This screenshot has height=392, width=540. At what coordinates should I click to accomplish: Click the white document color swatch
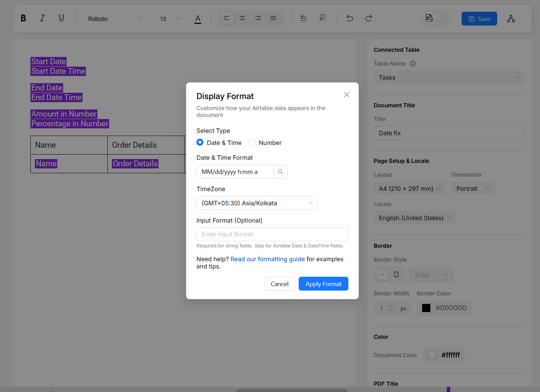pyautogui.click(x=432, y=355)
